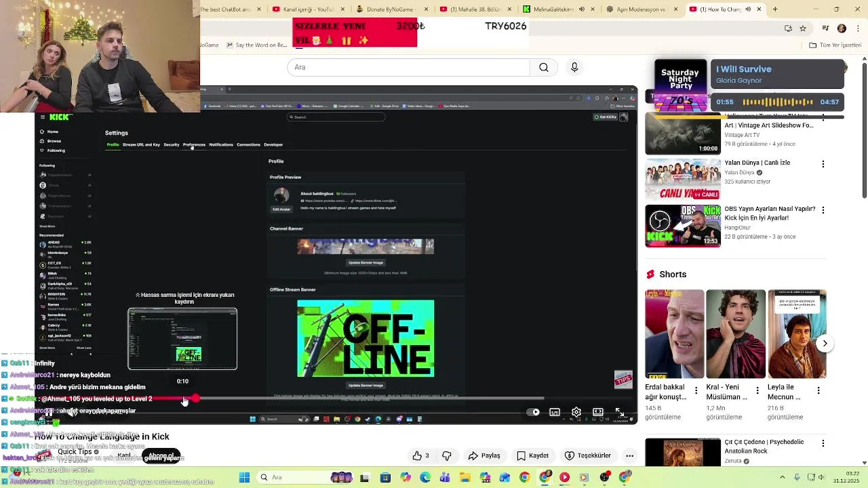Open the 'Erdal bakkal ağır konuşt...' short
Image resolution: width=868 pixels, height=488 pixels.
(x=675, y=333)
